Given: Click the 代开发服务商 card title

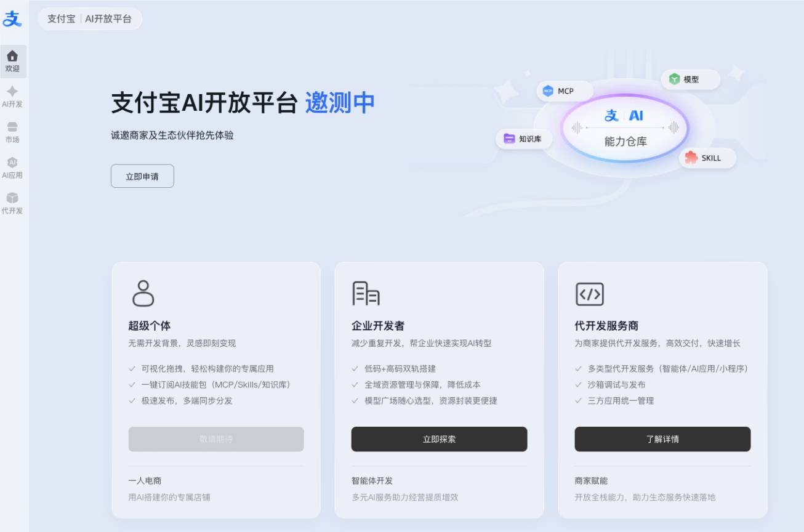Looking at the screenshot, I should [607, 326].
